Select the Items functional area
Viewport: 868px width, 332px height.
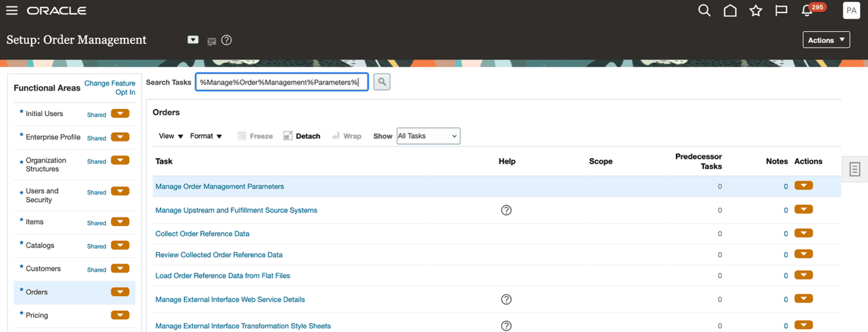[35, 222]
